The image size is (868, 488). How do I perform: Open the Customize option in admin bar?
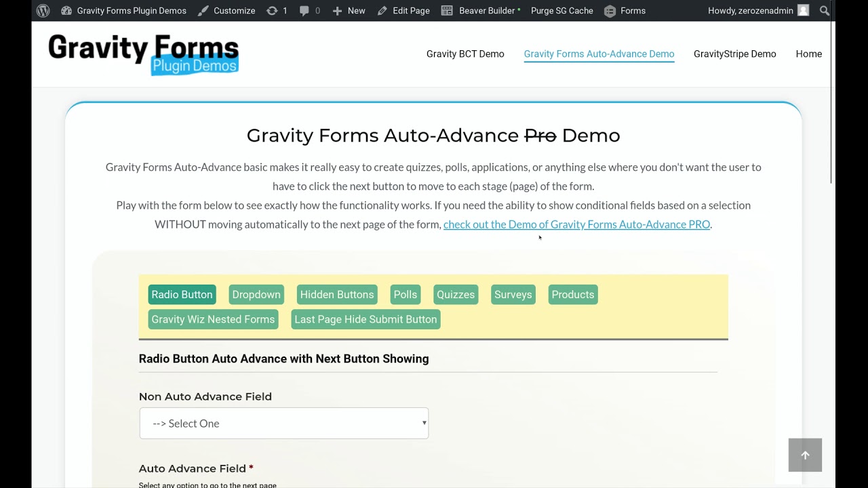(226, 11)
